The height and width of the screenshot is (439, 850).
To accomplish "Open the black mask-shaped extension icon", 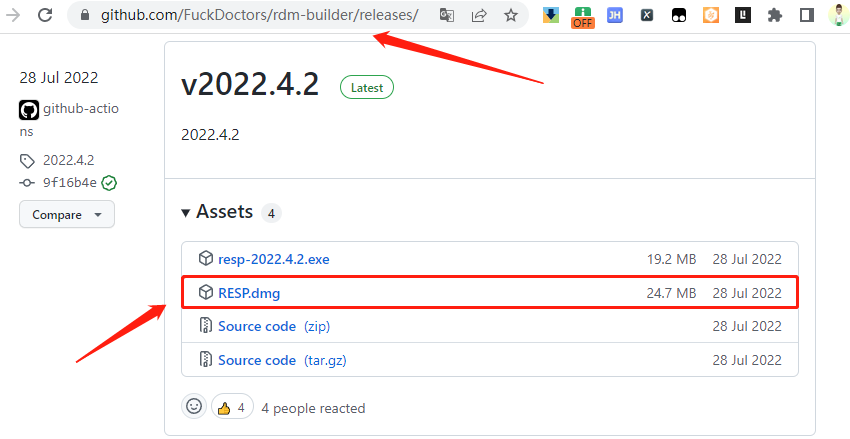I will [x=679, y=15].
